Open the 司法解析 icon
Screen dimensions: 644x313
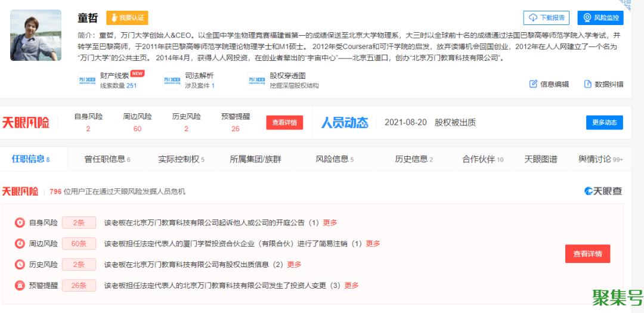tap(172, 80)
